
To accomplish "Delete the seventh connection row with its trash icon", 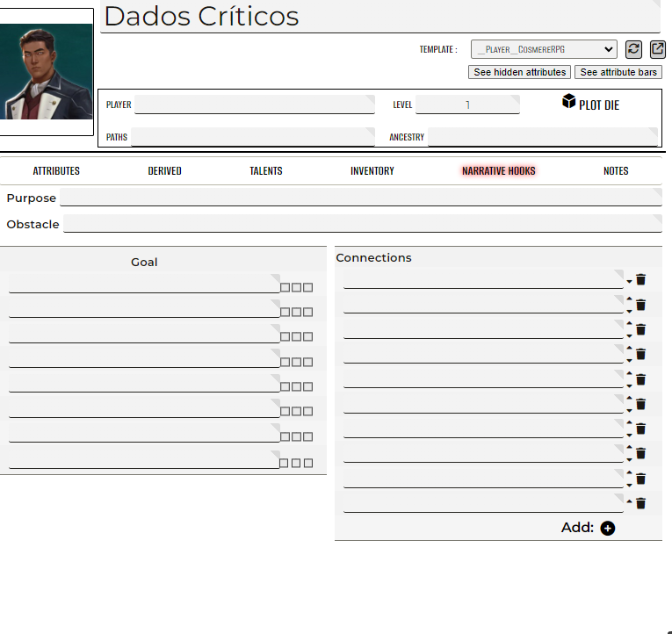I will point(640,429).
